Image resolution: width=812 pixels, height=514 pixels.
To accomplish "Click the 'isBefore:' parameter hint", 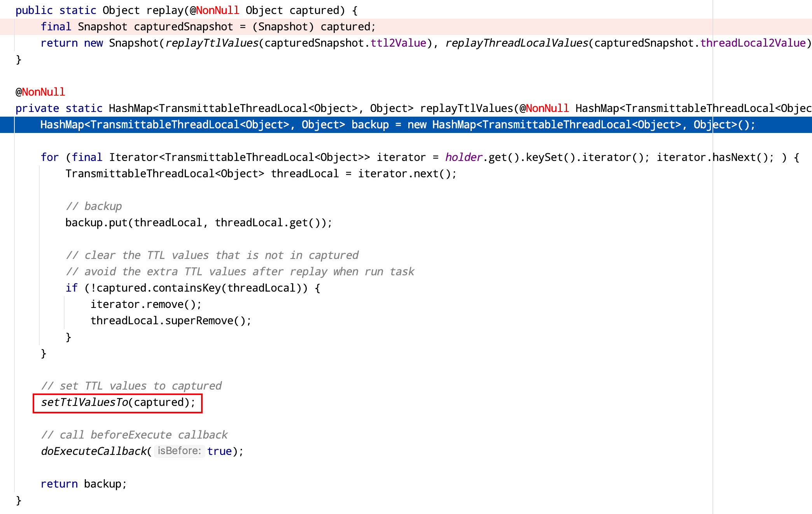I will click(179, 451).
